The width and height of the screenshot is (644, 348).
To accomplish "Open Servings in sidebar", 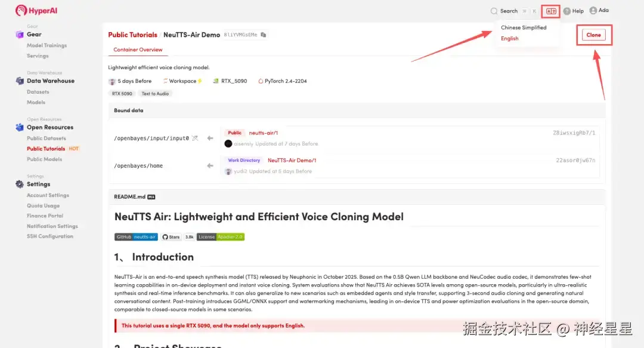I will pyautogui.click(x=38, y=56).
